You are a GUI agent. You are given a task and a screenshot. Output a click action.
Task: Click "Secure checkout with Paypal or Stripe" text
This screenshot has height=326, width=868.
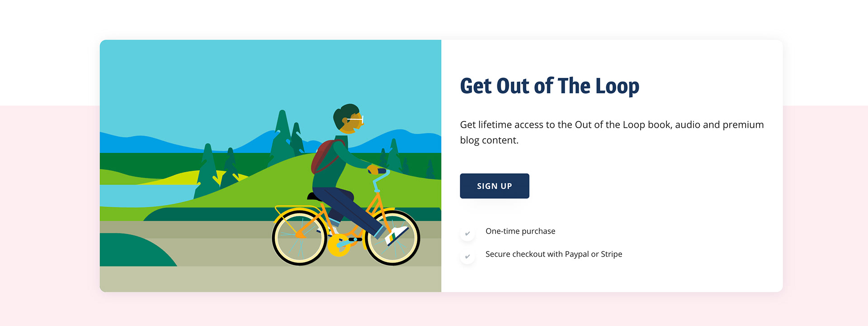click(554, 254)
